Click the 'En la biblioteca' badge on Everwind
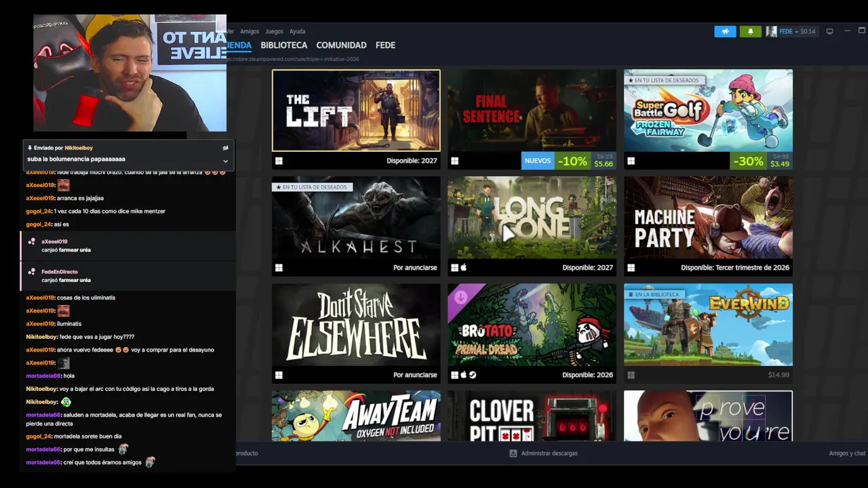 [x=654, y=294]
